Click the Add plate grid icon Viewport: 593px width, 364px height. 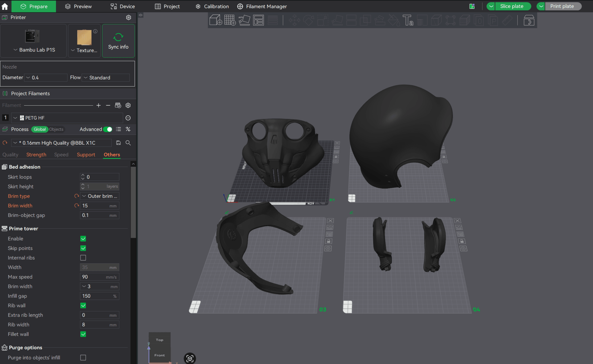[x=230, y=20]
